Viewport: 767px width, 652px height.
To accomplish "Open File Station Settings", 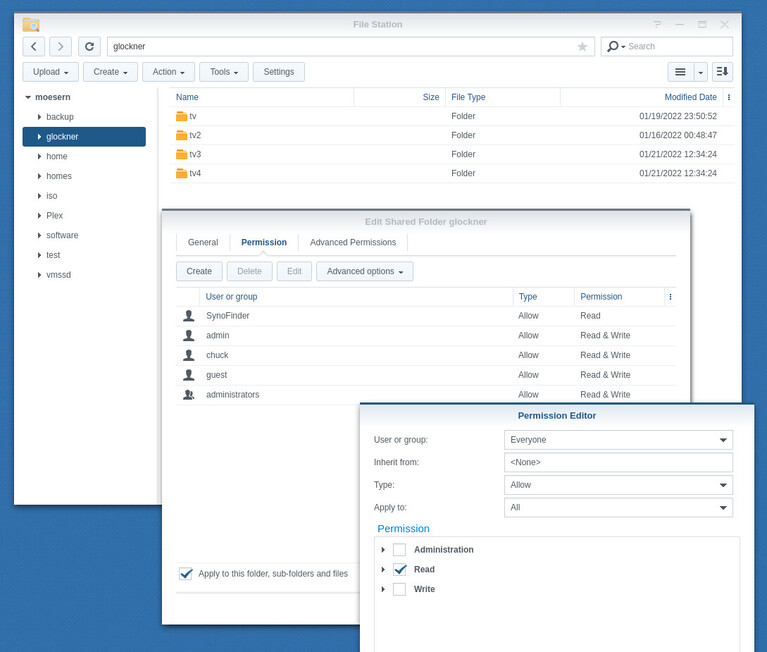I will [x=279, y=72].
